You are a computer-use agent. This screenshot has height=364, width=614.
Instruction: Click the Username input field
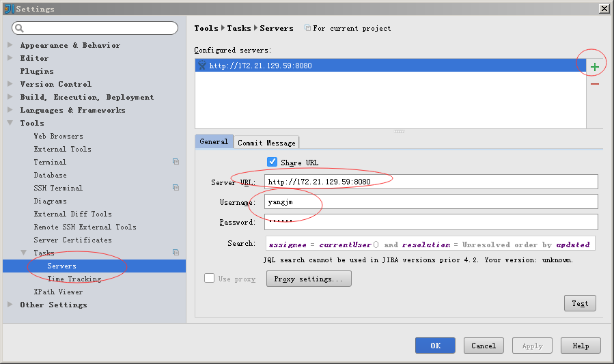point(431,201)
